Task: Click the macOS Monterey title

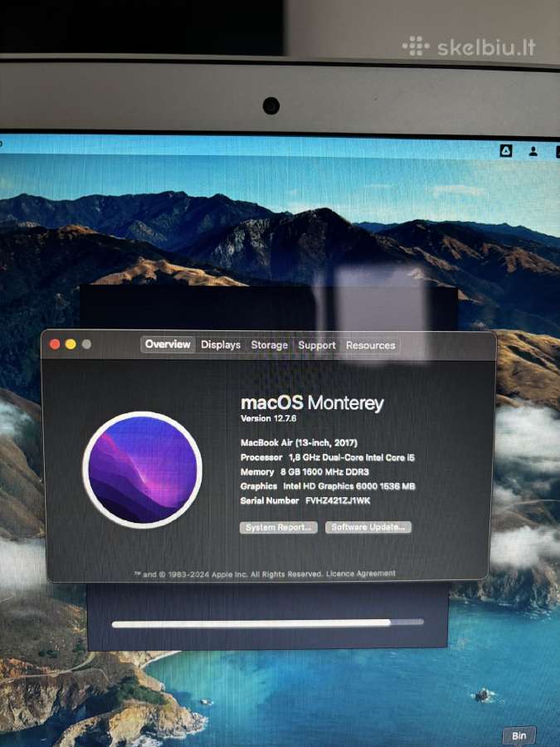Action: coord(312,403)
